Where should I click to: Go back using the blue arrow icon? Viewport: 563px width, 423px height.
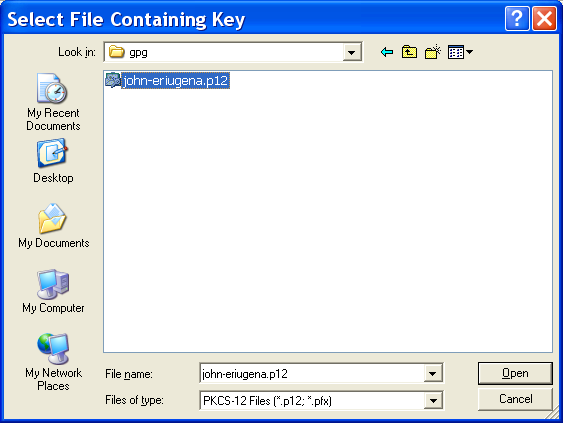point(387,52)
